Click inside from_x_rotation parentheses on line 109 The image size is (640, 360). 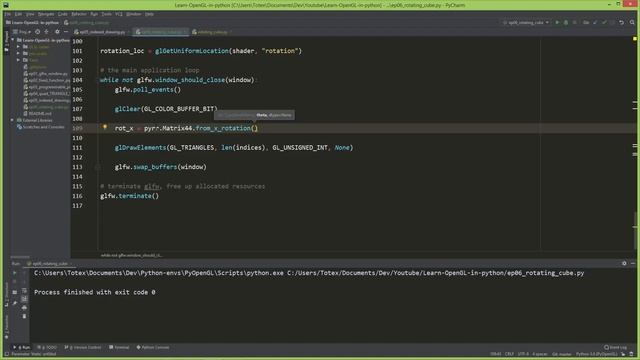click(254, 128)
